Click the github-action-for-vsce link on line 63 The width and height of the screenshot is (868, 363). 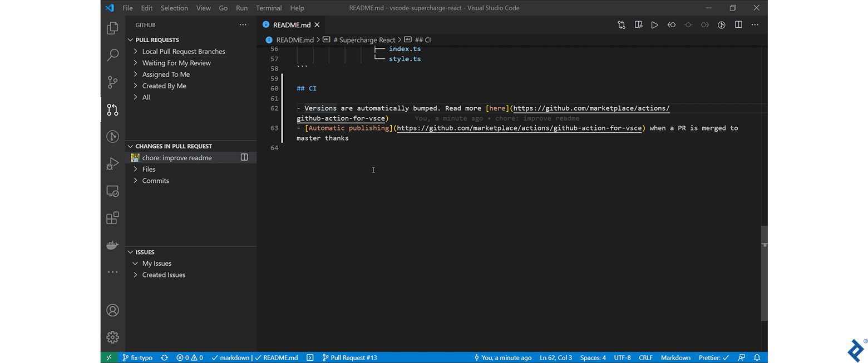(x=520, y=128)
